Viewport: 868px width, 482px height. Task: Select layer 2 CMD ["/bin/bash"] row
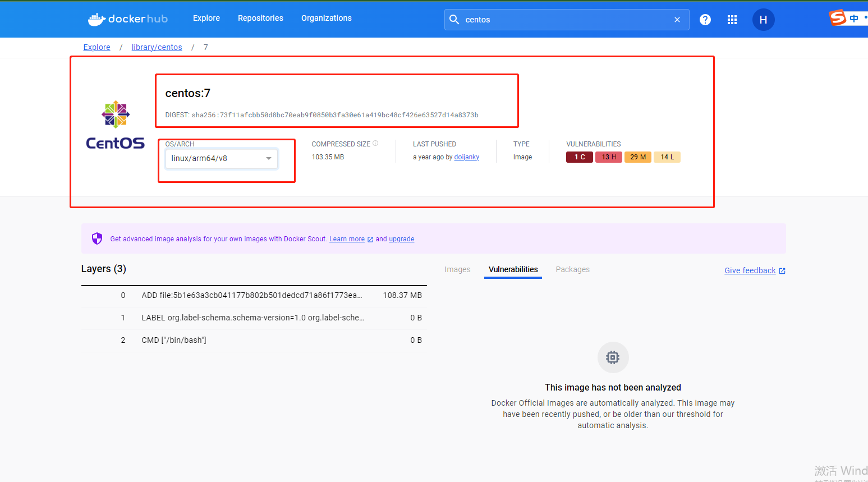coord(254,340)
